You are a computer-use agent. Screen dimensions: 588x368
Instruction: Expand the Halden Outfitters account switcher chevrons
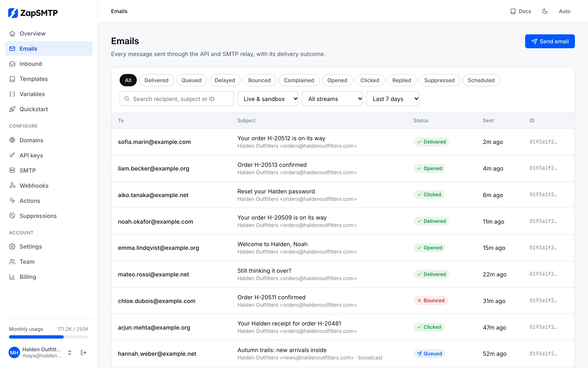tap(69, 352)
